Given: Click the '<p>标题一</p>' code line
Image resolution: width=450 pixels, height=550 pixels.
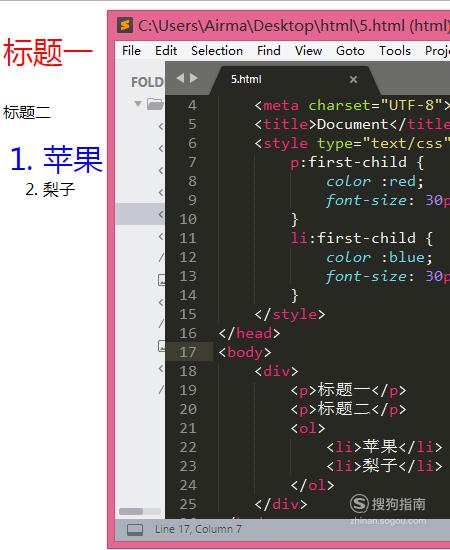Looking at the screenshot, I should point(348,390).
